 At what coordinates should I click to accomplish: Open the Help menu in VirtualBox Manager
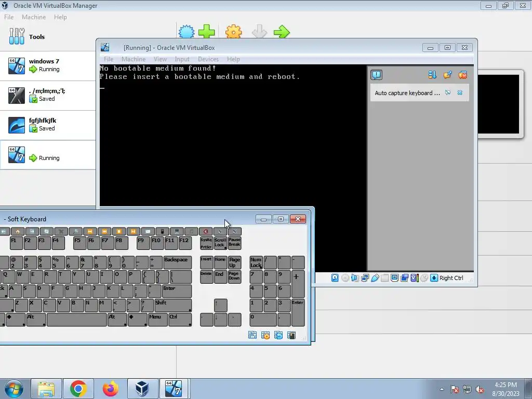[60, 17]
